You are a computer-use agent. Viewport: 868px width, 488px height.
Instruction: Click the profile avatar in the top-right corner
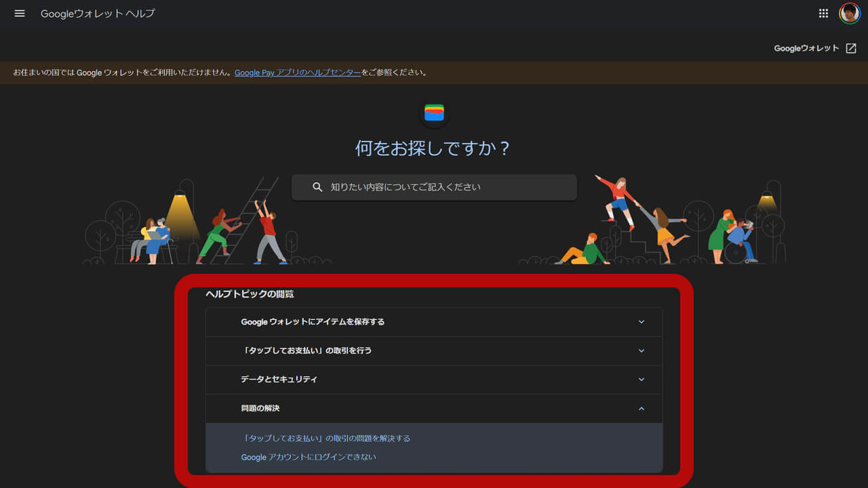click(x=849, y=13)
